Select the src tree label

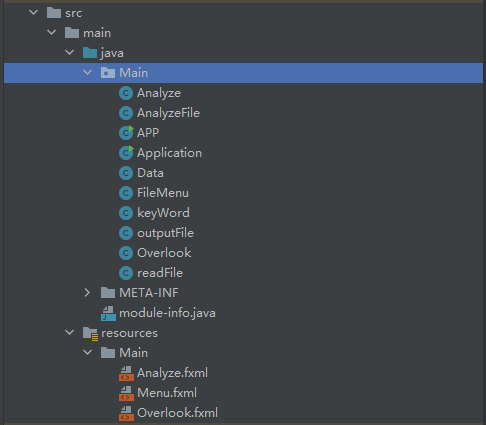pyautogui.click(x=74, y=13)
